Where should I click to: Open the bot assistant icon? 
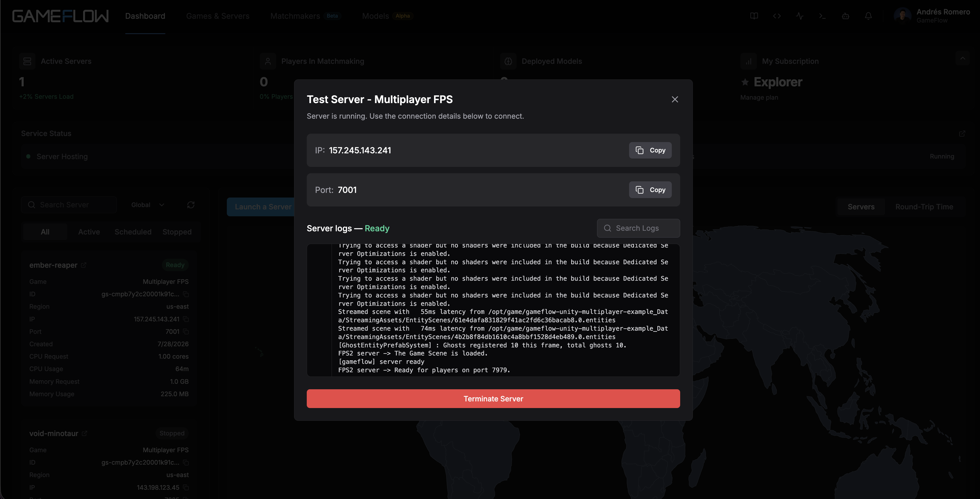(845, 16)
